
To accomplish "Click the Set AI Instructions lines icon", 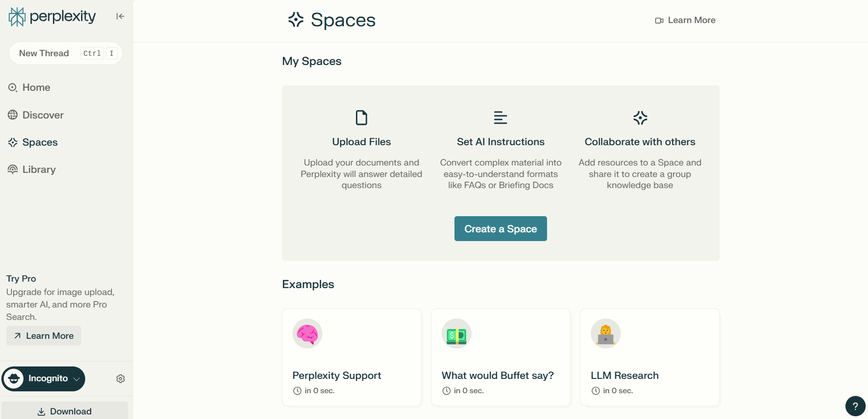I will [501, 118].
